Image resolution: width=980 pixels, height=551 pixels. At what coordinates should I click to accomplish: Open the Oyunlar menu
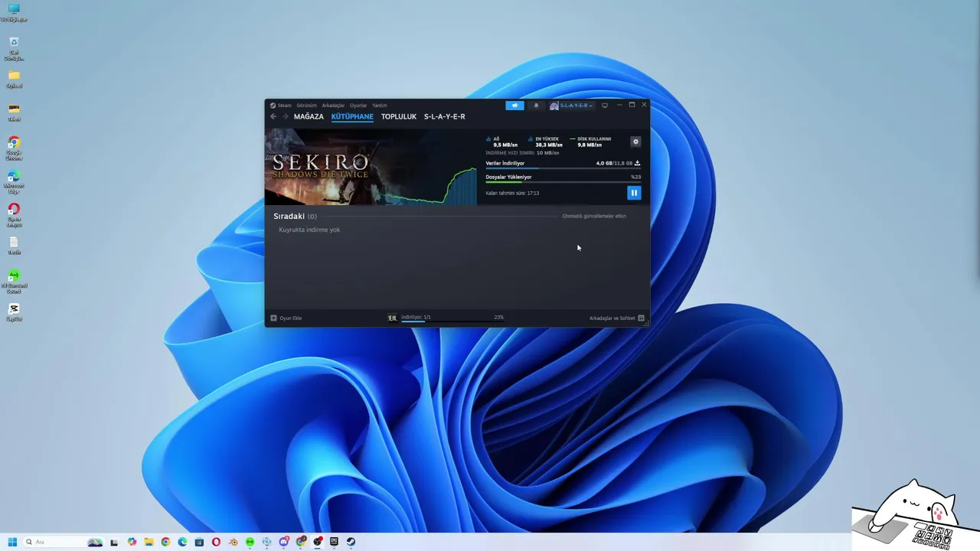tap(358, 106)
